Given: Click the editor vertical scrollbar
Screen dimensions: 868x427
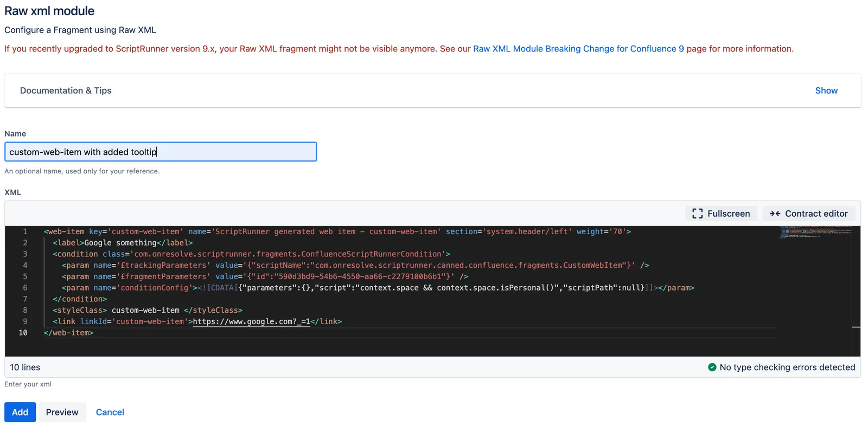Looking at the screenshot, I should (856, 291).
